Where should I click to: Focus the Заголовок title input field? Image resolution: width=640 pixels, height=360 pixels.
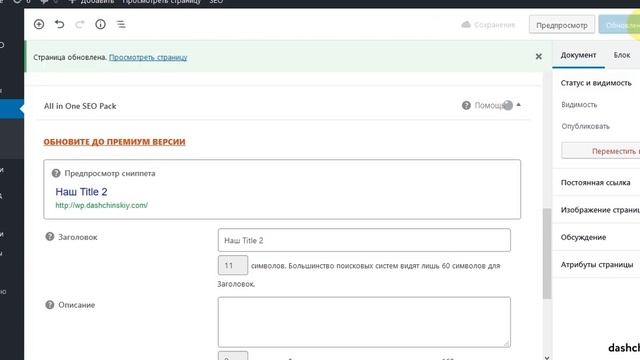point(364,240)
